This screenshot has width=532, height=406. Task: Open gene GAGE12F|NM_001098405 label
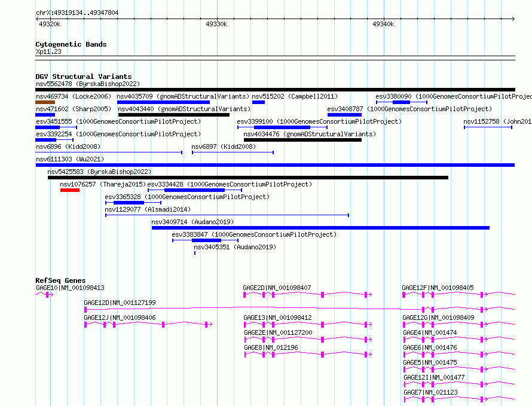click(x=438, y=288)
